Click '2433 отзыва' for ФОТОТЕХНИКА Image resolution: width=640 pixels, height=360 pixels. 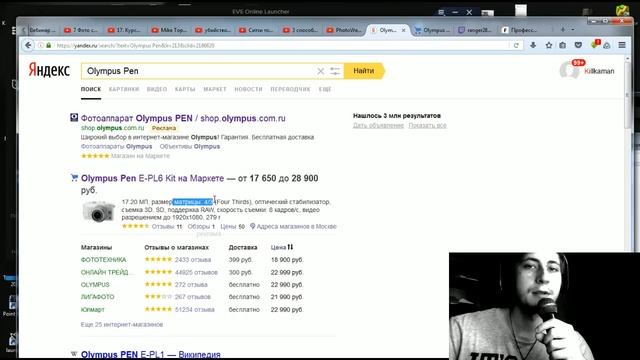coord(193,260)
